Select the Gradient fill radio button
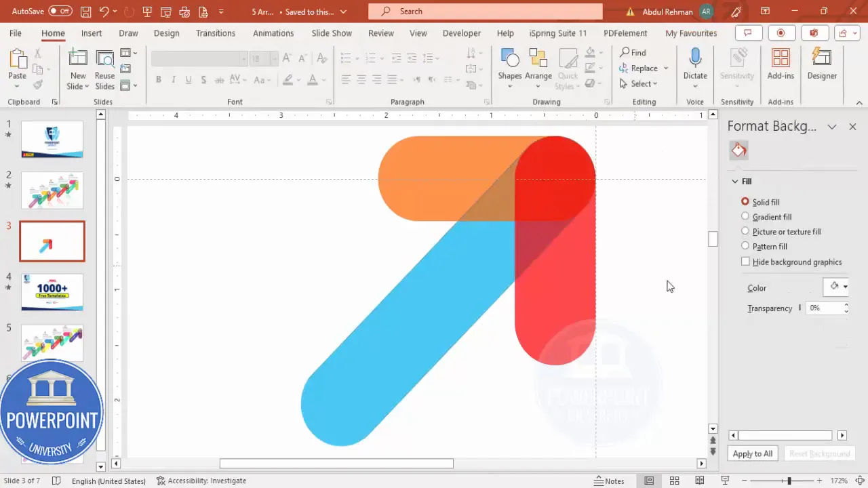 point(745,216)
